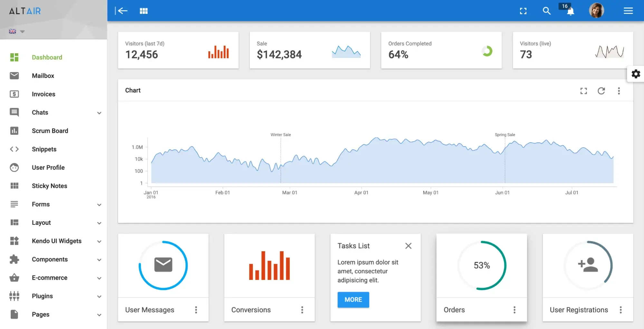Expand the Chats sidebar submenu

click(99, 113)
